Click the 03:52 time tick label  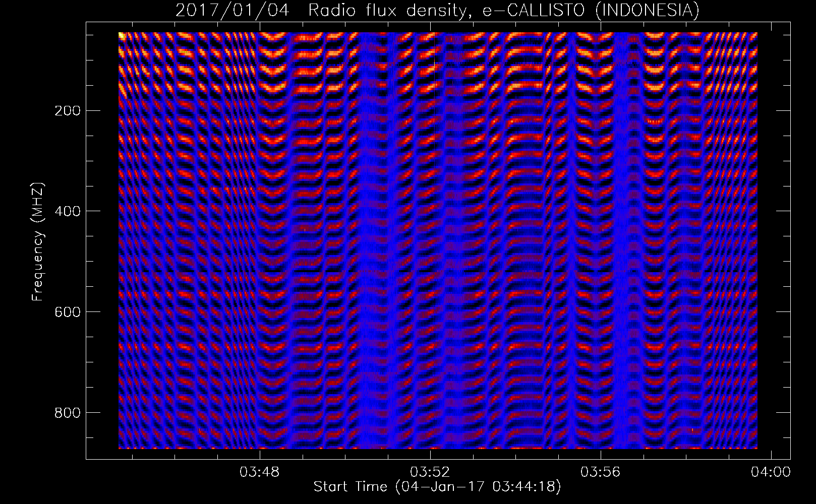430,472
